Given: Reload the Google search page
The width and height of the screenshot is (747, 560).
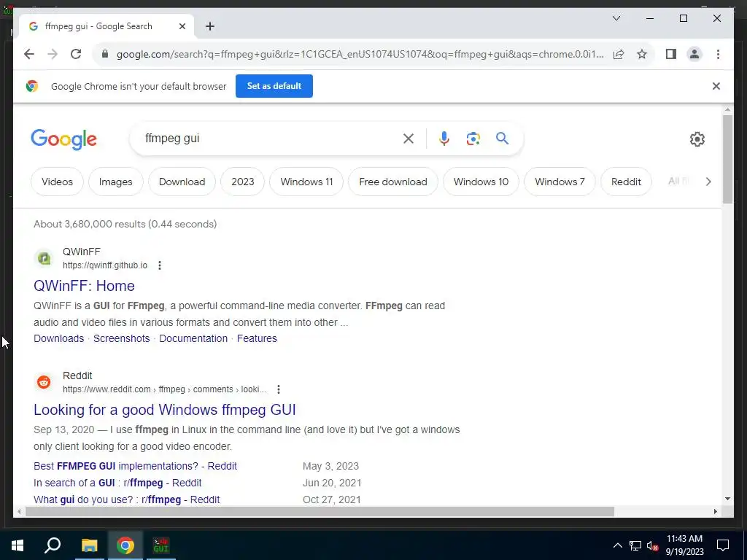Looking at the screenshot, I should click(76, 54).
